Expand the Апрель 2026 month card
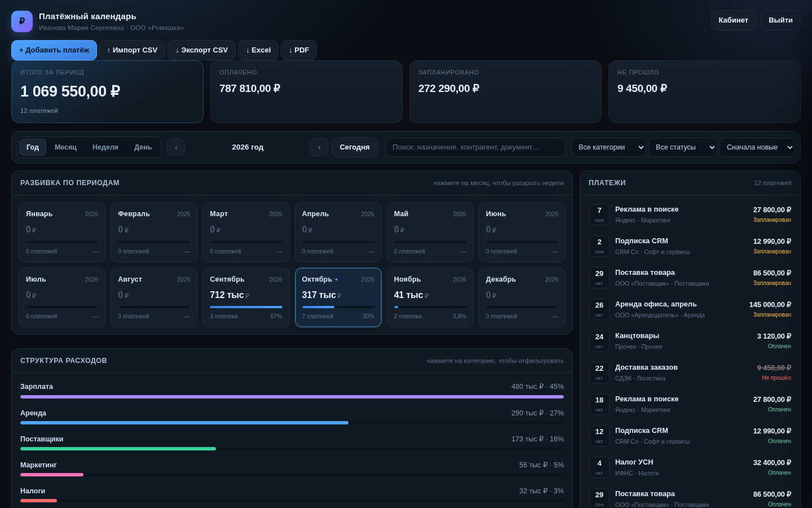The width and height of the screenshot is (812, 508). (x=338, y=233)
